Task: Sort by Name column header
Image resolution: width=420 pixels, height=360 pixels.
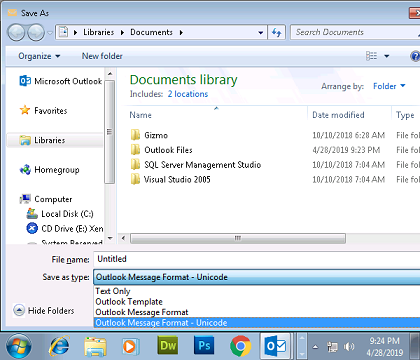Action: (x=140, y=115)
